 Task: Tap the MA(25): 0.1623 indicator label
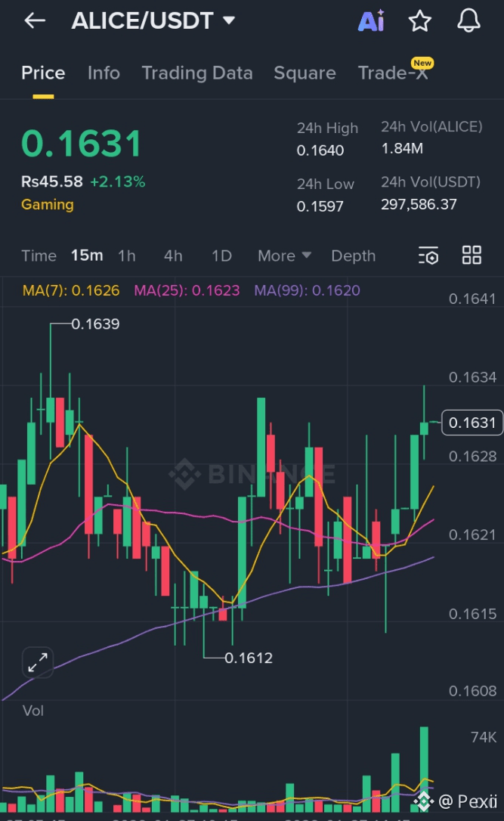point(187,290)
